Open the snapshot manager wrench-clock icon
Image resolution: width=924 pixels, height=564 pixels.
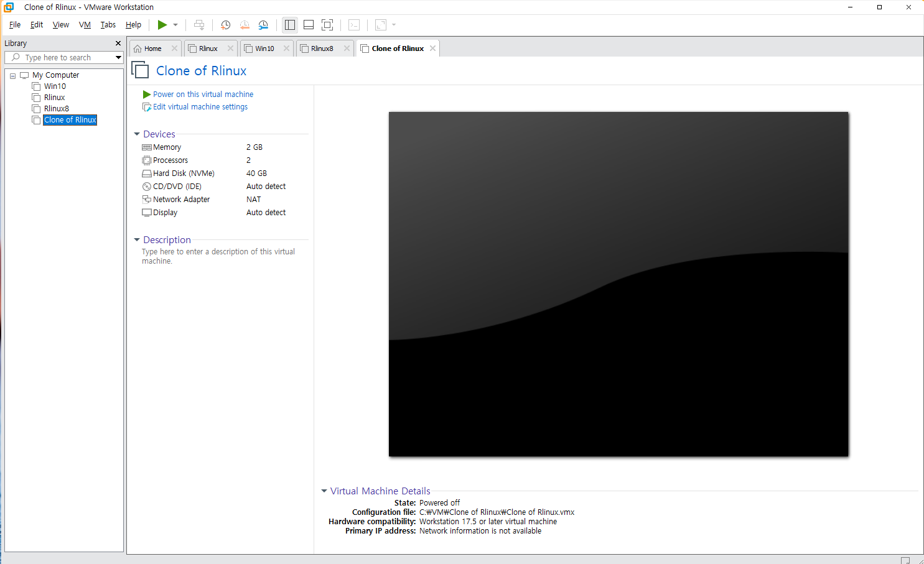click(263, 25)
